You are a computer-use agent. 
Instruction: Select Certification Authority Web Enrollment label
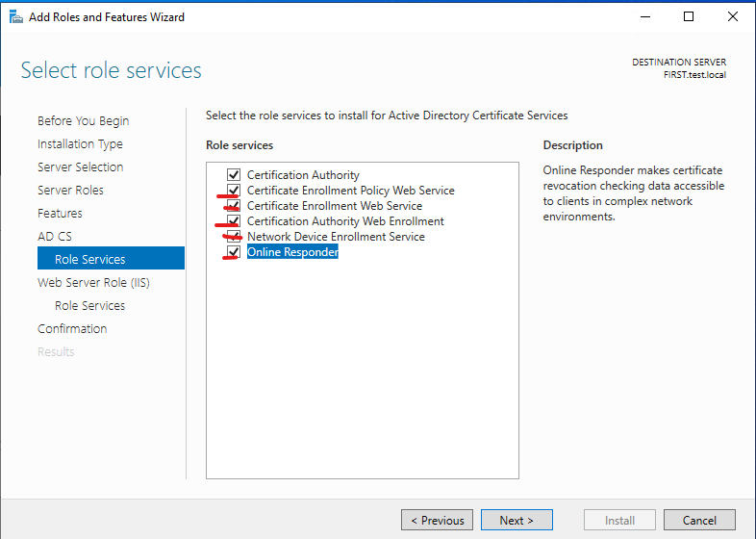click(x=345, y=221)
